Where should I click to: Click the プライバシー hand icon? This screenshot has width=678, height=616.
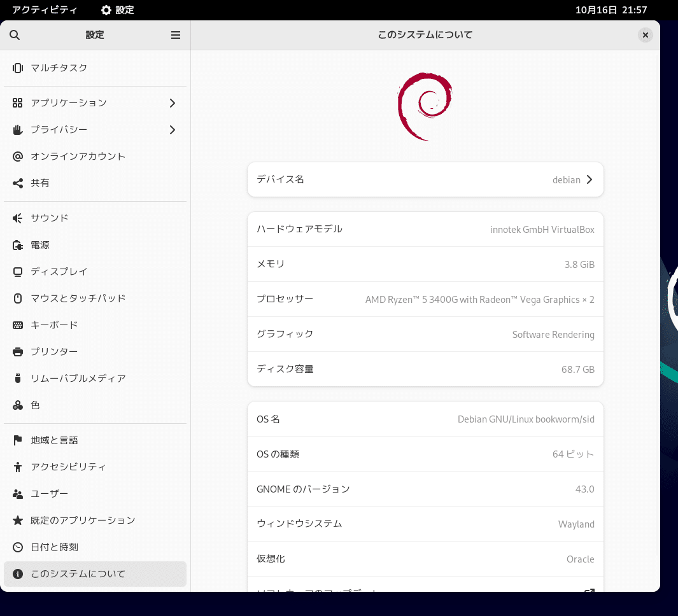click(x=18, y=130)
